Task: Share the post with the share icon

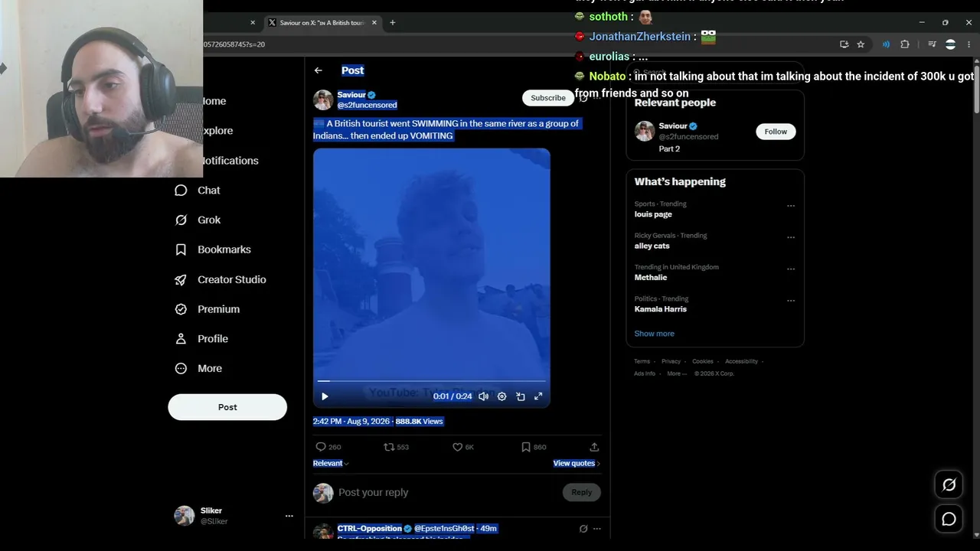Action: click(x=594, y=447)
